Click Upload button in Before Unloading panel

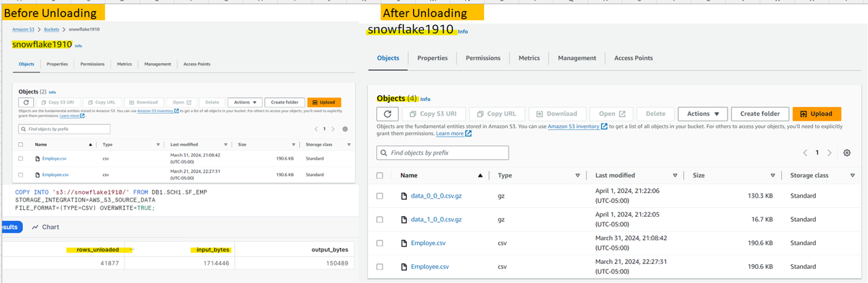[x=324, y=102]
